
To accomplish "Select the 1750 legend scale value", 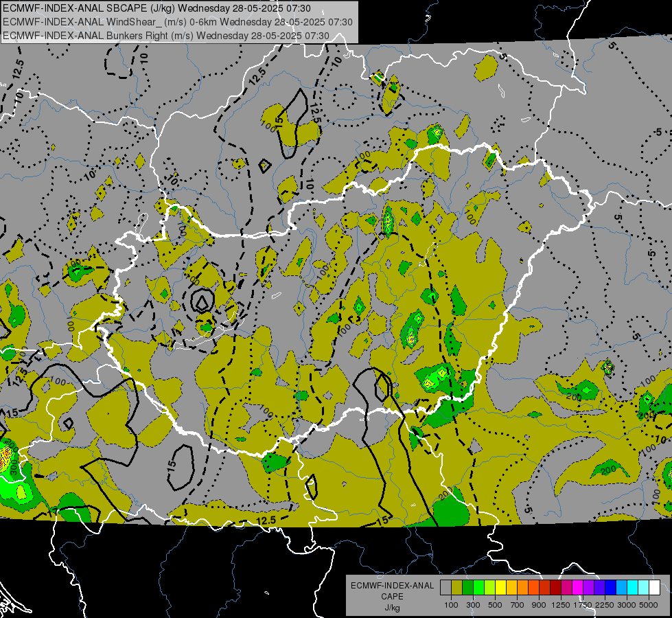I will point(583,605).
